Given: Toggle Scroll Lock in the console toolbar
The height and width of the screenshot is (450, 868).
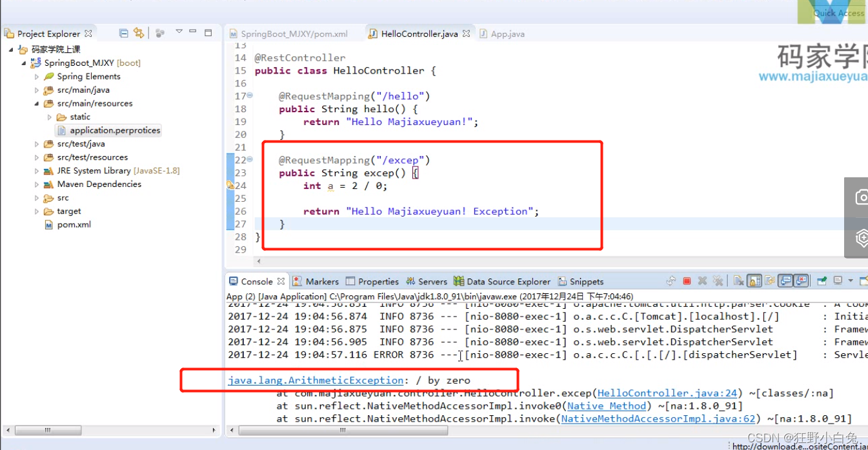Looking at the screenshot, I should click(x=754, y=280).
